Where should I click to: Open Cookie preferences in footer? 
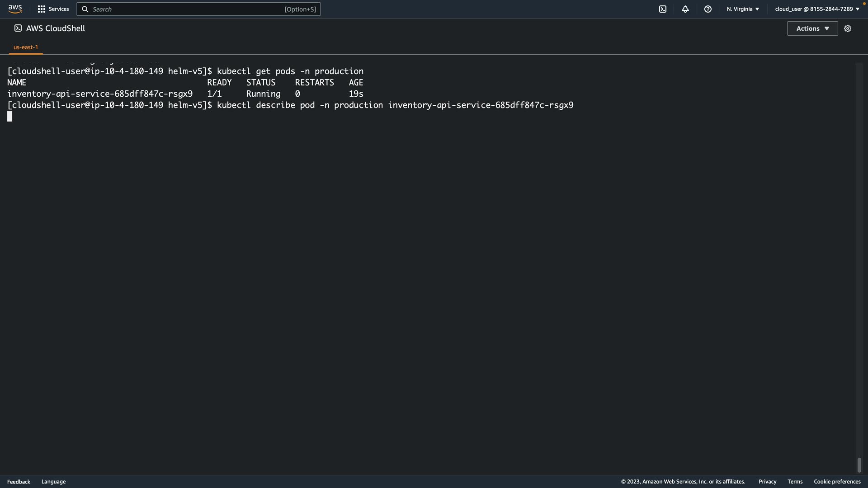837,482
